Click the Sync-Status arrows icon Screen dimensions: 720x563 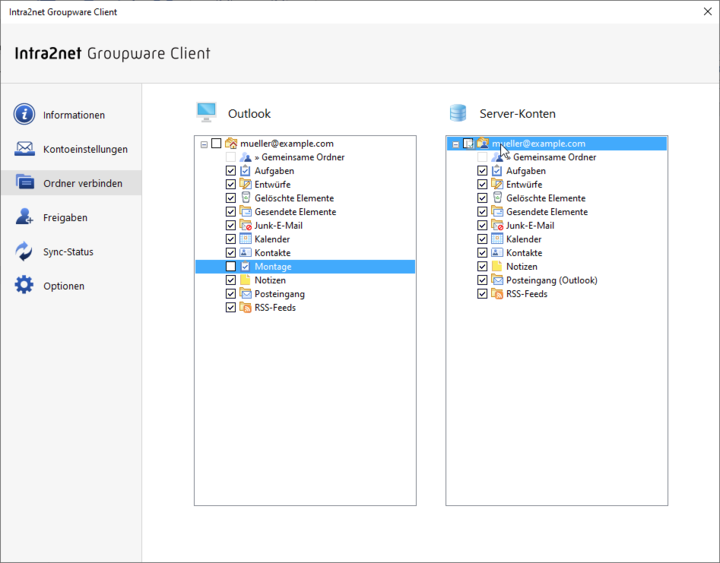[24, 251]
